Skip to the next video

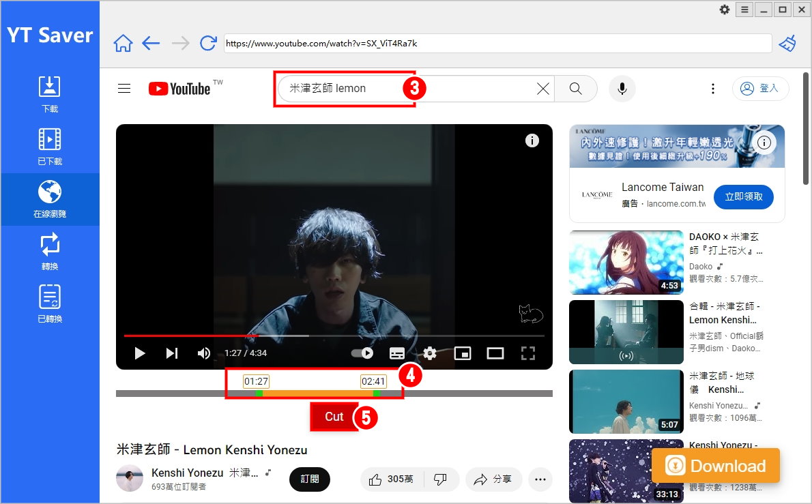pos(172,353)
